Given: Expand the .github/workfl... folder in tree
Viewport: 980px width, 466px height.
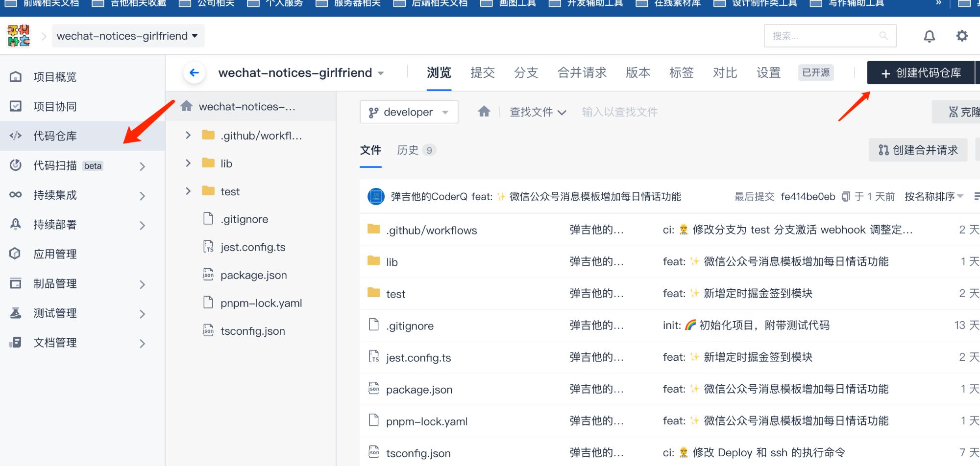Looking at the screenshot, I should point(188,135).
